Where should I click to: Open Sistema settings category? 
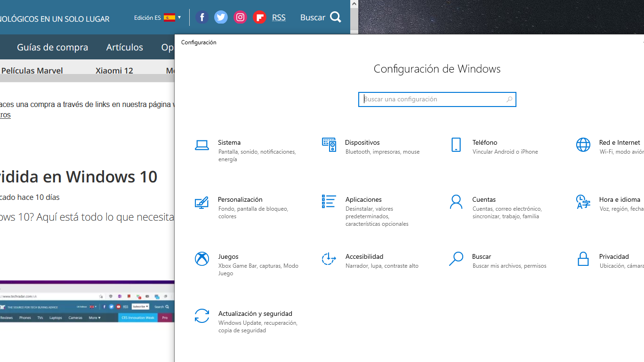[x=229, y=142]
